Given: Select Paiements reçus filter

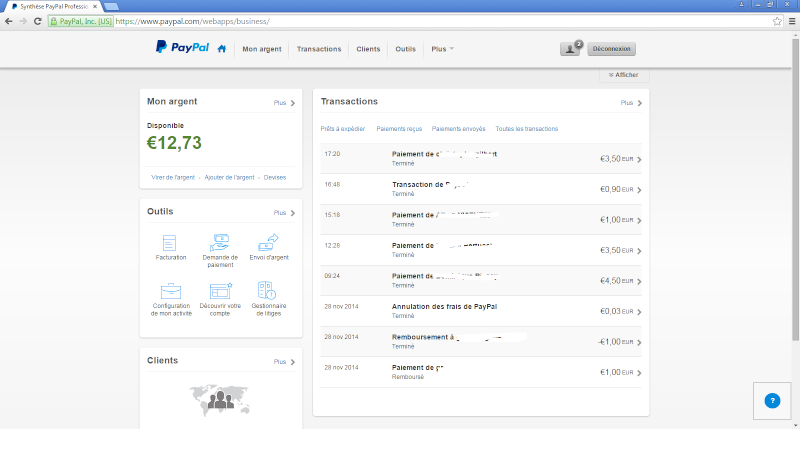Looking at the screenshot, I should (399, 129).
